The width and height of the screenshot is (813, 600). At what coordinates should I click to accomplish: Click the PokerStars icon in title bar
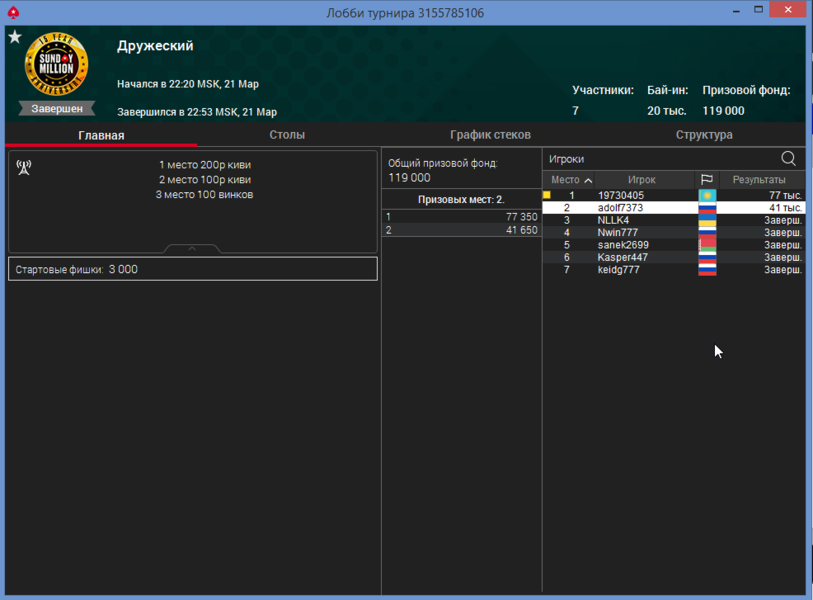[x=13, y=12]
